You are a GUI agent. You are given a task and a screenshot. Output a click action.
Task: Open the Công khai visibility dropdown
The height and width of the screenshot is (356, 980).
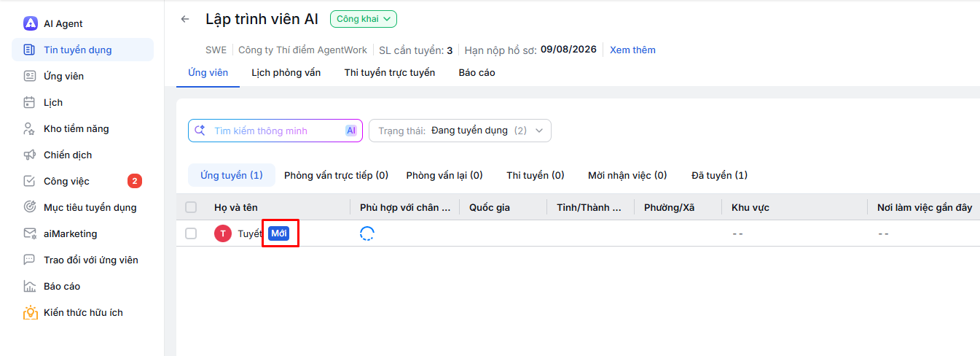[364, 19]
